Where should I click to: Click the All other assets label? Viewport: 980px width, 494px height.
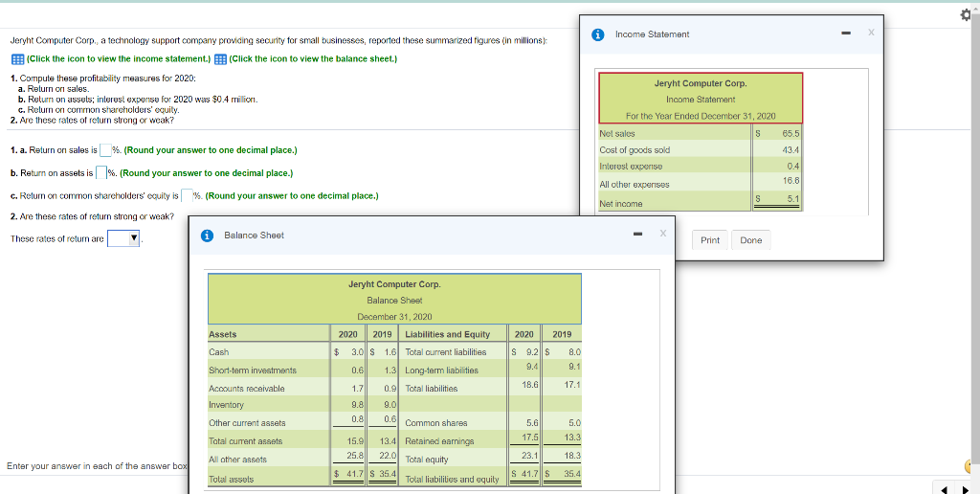[237, 459]
